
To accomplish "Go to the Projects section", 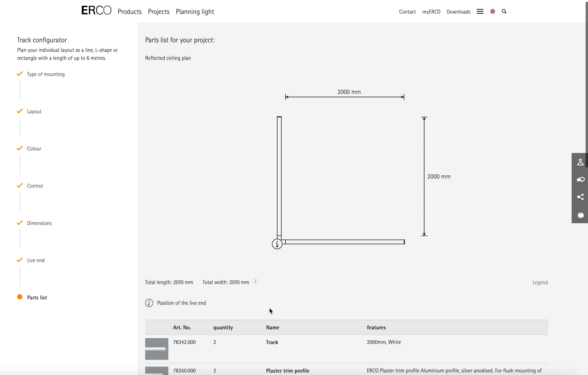I will 158,12.
